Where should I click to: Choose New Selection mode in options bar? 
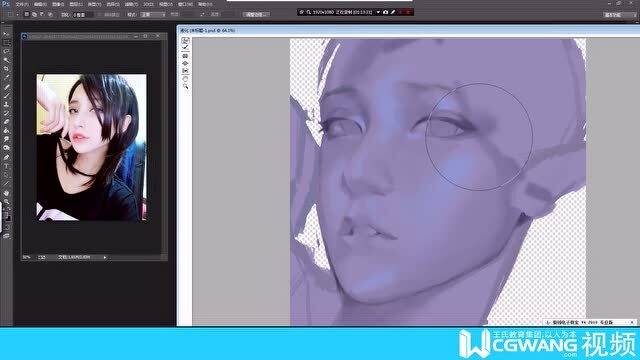27,14
